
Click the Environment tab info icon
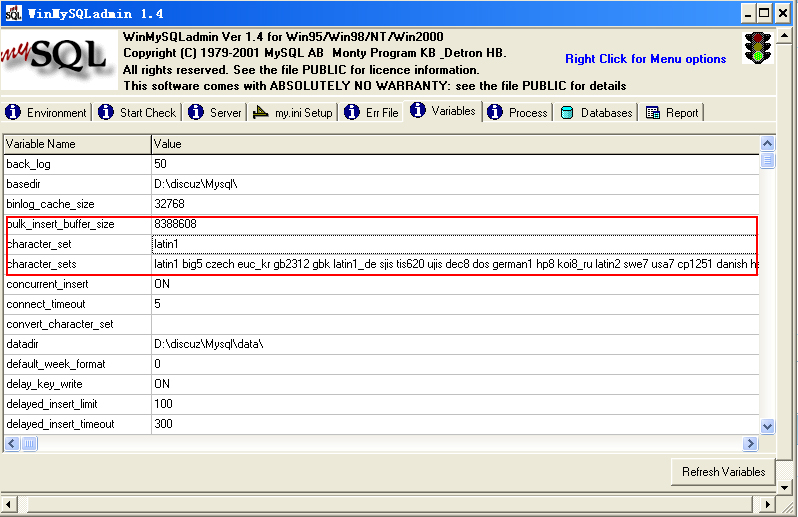[13, 112]
